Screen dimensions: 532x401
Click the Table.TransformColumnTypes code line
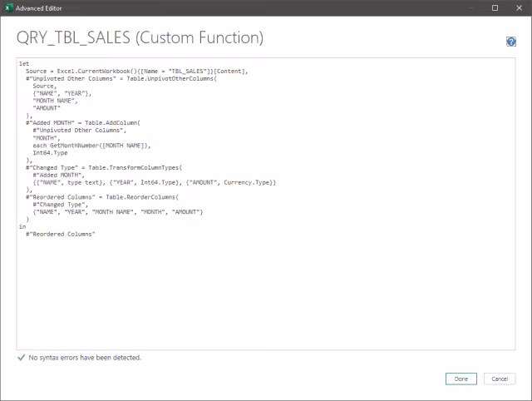104,168
